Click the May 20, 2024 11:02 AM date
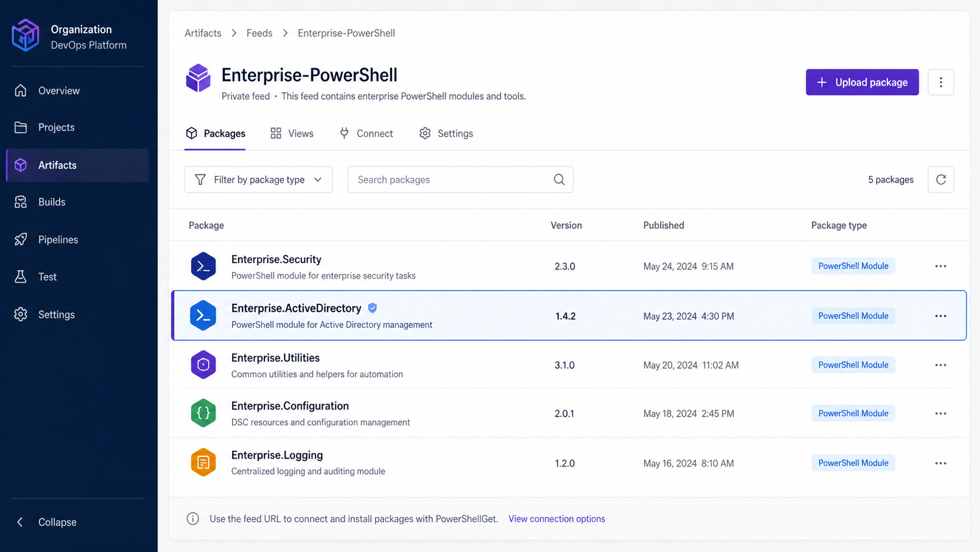Image resolution: width=980 pixels, height=552 pixels. tap(691, 365)
